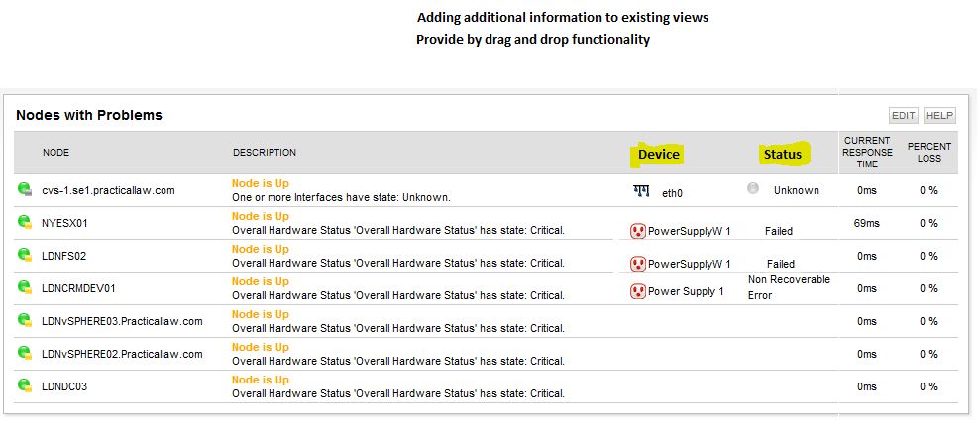Click the Non Recoverable Error status text
The image size is (980, 438).
coord(789,287)
